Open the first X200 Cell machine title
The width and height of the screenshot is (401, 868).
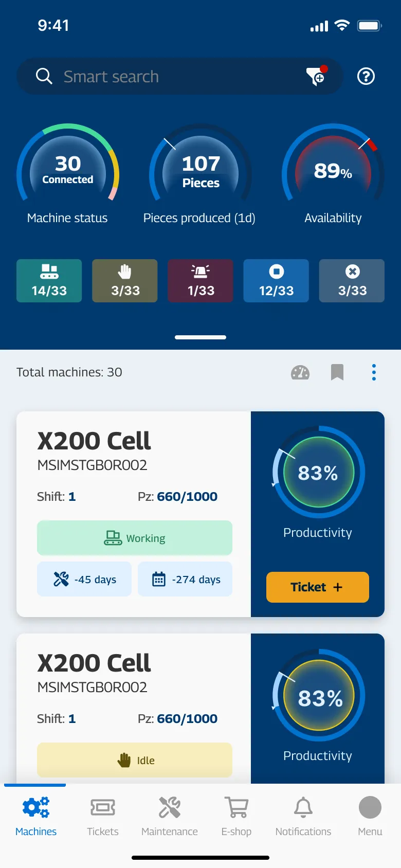(x=94, y=441)
